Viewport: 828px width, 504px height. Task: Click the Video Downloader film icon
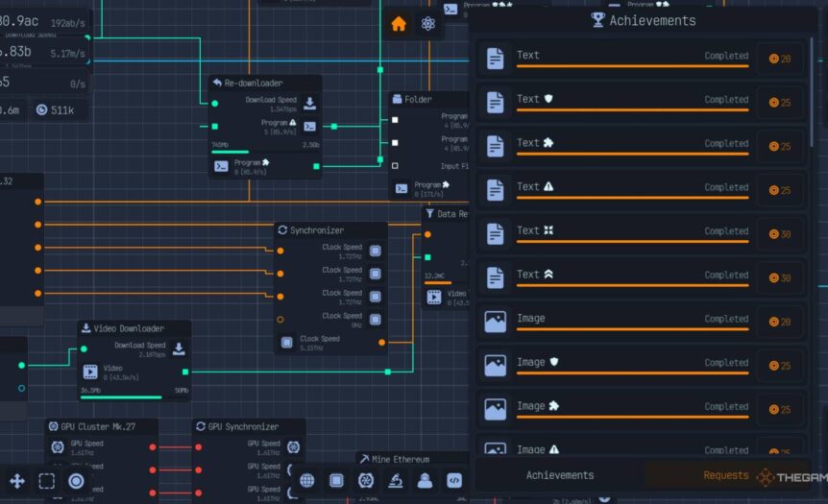click(90, 372)
